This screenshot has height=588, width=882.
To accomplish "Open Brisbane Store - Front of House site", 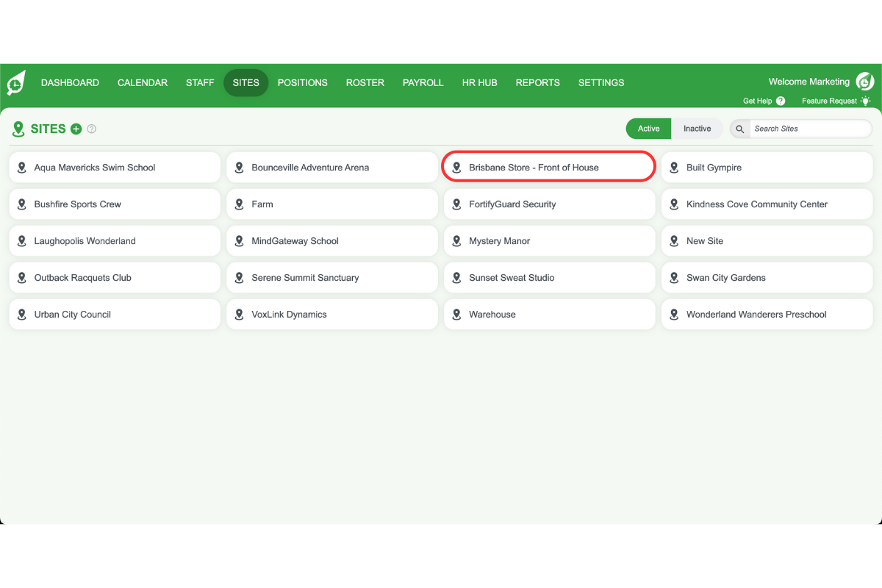I will [548, 167].
